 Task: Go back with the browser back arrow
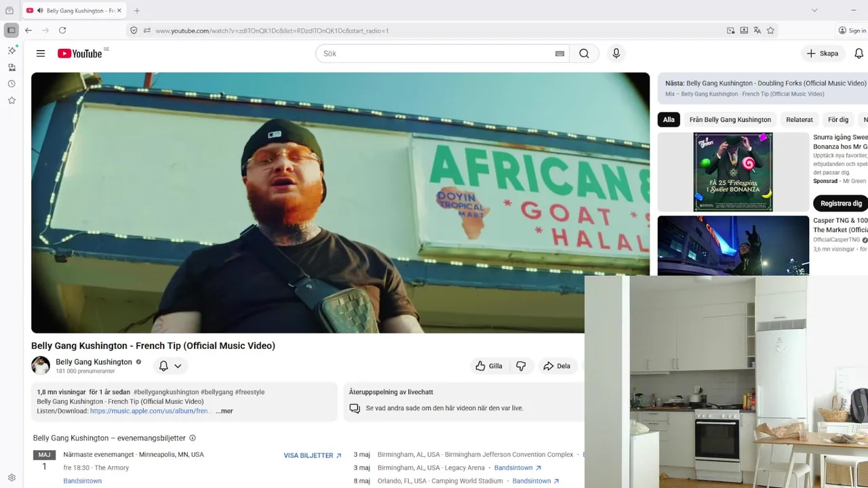pyautogui.click(x=28, y=30)
